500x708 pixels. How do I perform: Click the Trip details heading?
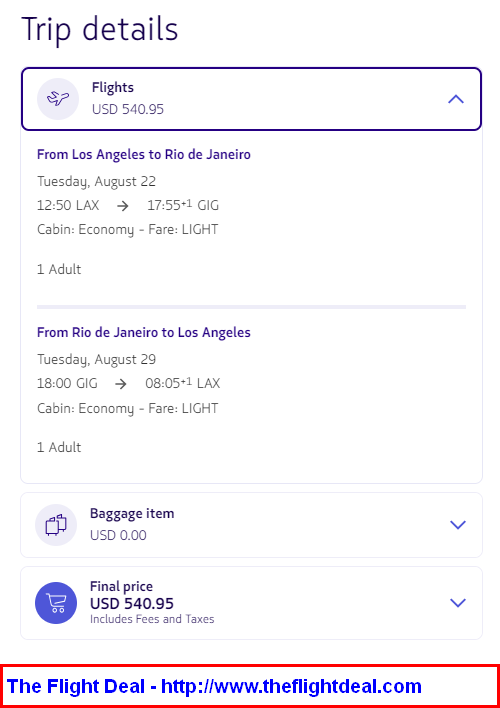pyautogui.click(x=99, y=29)
